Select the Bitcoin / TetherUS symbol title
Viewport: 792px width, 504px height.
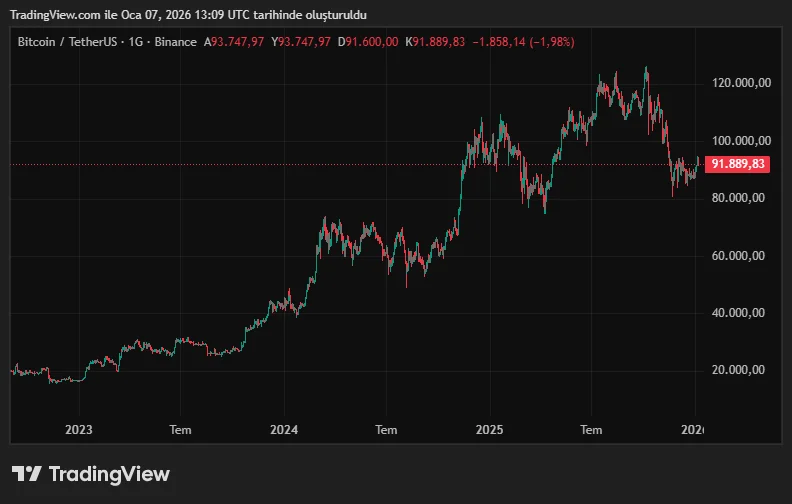59,41
